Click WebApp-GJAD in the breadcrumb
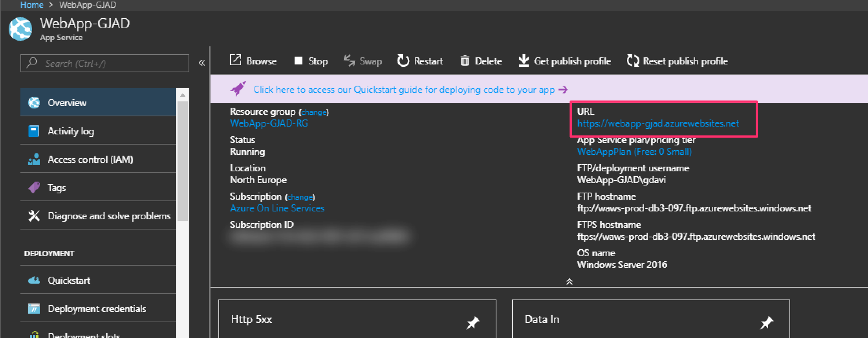This screenshot has width=868, height=338. pyautogui.click(x=88, y=5)
